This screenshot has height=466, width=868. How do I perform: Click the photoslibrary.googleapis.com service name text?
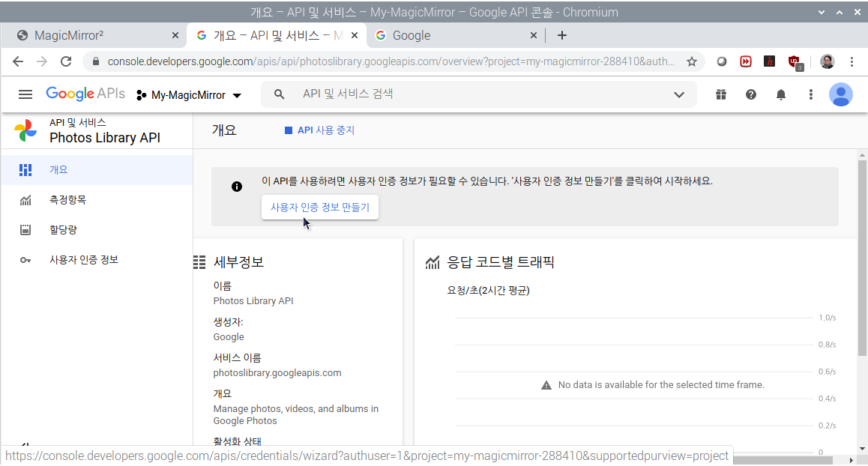pyautogui.click(x=277, y=373)
